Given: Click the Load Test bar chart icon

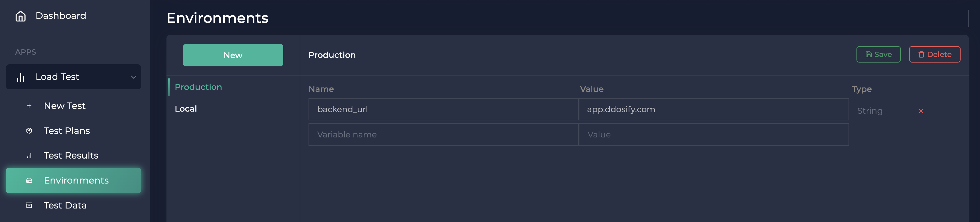Looking at the screenshot, I should coord(21,77).
